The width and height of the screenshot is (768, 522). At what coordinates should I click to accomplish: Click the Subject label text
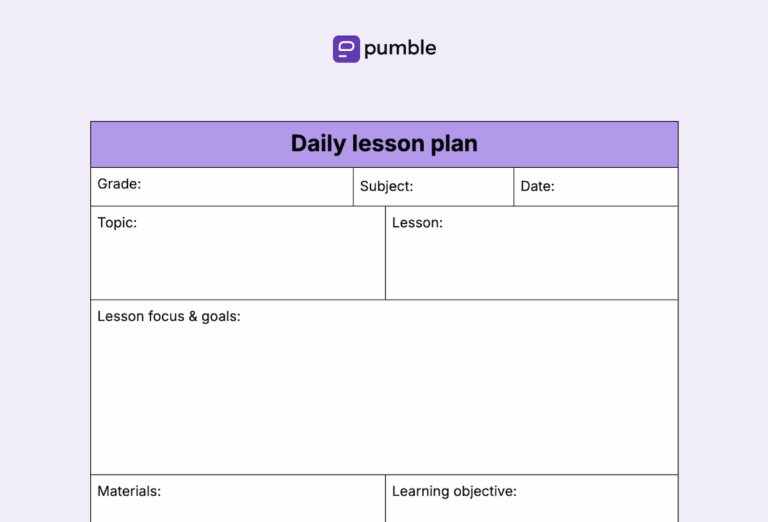click(x=386, y=186)
